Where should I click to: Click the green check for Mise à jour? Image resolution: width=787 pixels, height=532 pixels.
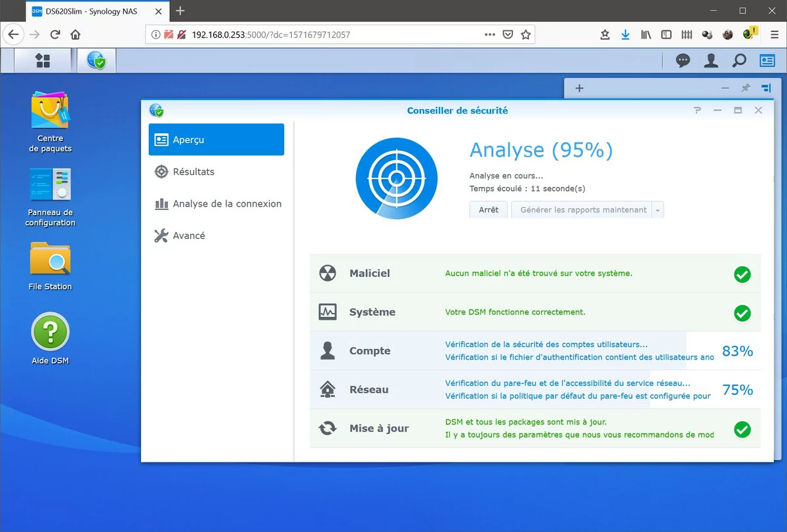(x=742, y=430)
